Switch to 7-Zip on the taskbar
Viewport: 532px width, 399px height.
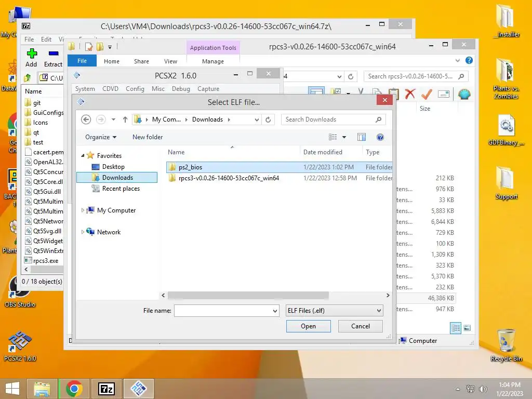point(107,389)
